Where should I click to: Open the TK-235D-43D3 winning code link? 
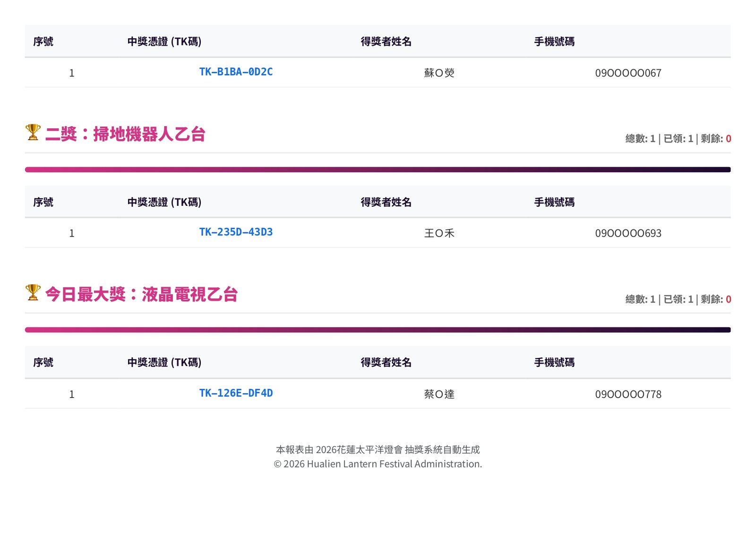(x=236, y=232)
